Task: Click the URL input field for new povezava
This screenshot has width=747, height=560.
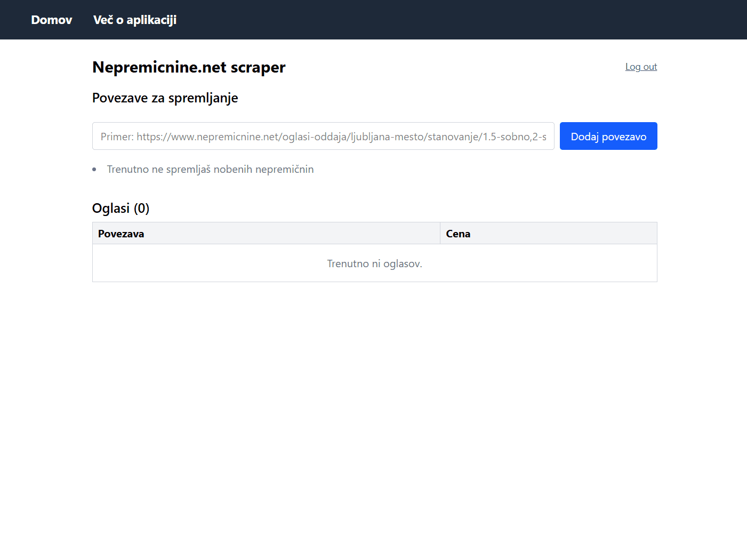Action: point(323,136)
